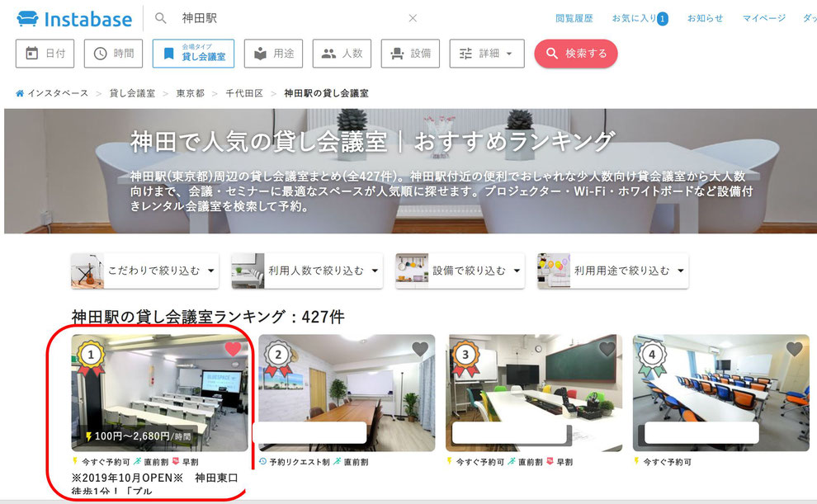The image size is (817, 504).
Task: Open the 日付 calendar filter
Action: tap(45, 53)
